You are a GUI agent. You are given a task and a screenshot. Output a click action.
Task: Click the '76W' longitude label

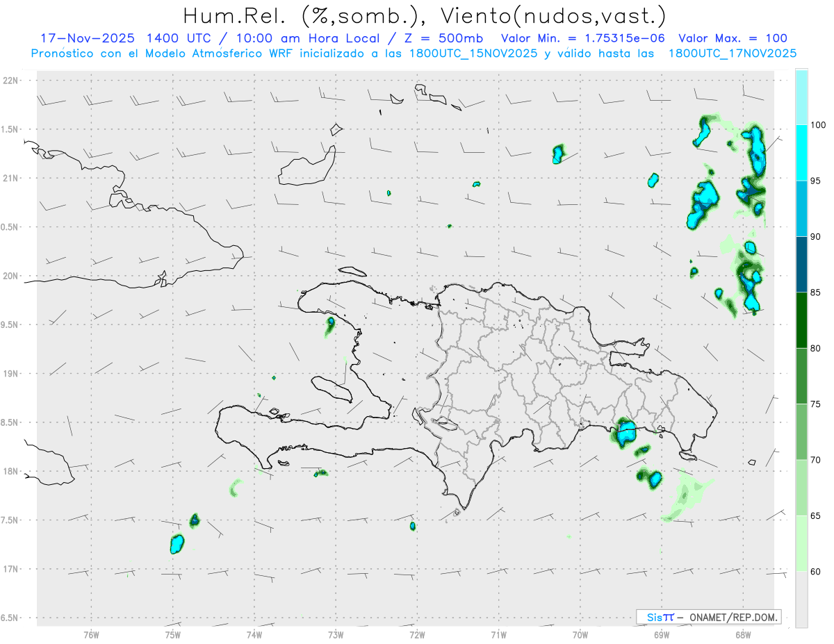(91, 635)
